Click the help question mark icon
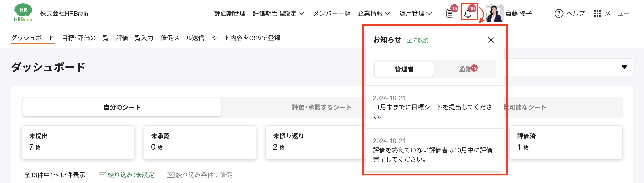 559,13
